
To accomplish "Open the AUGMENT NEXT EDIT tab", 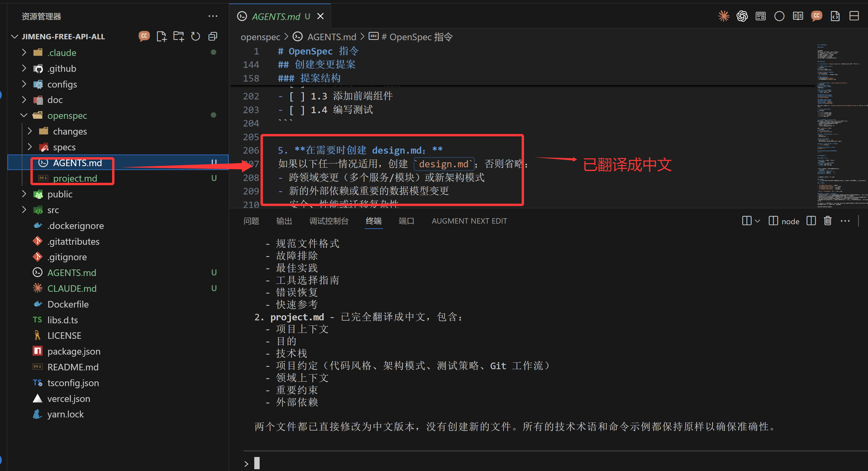I will tap(469, 221).
